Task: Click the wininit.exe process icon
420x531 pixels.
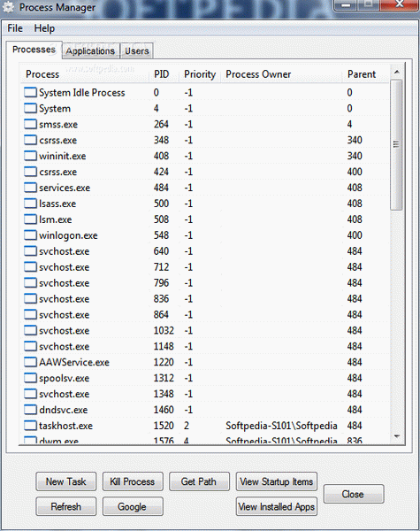Action: 30,156
